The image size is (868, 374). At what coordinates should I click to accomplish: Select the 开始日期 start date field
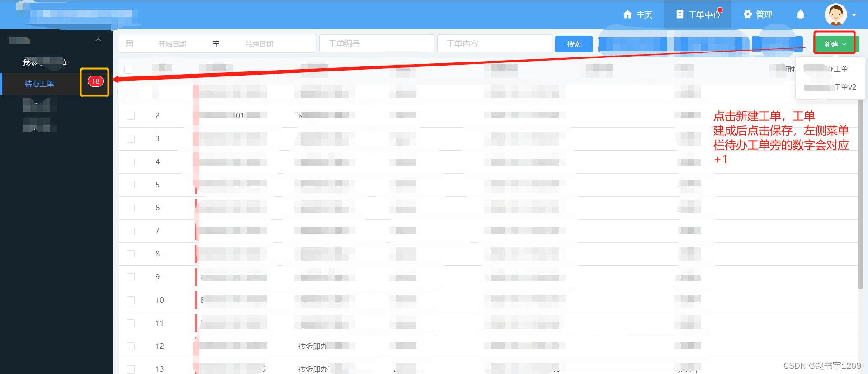tap(172, 44)
